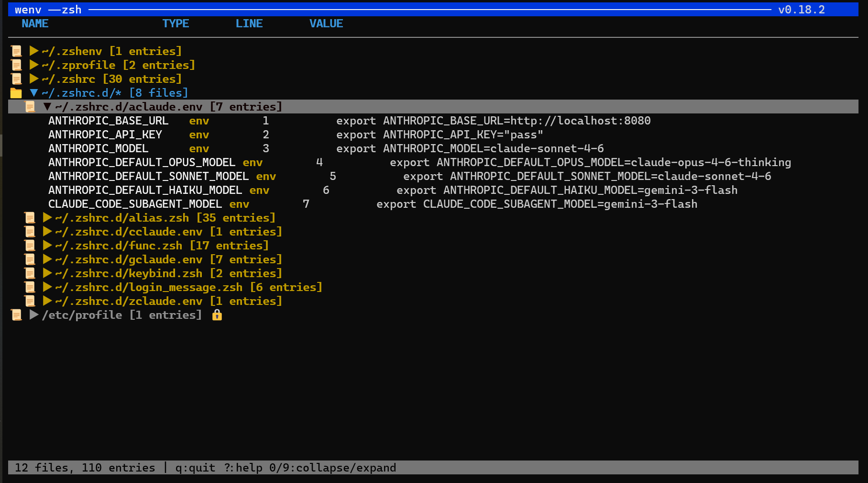This screenshot has height=483, width=868.
Task: Click the scroll icon beside ~/.zshenv
Action: click(x=16, y=51)
